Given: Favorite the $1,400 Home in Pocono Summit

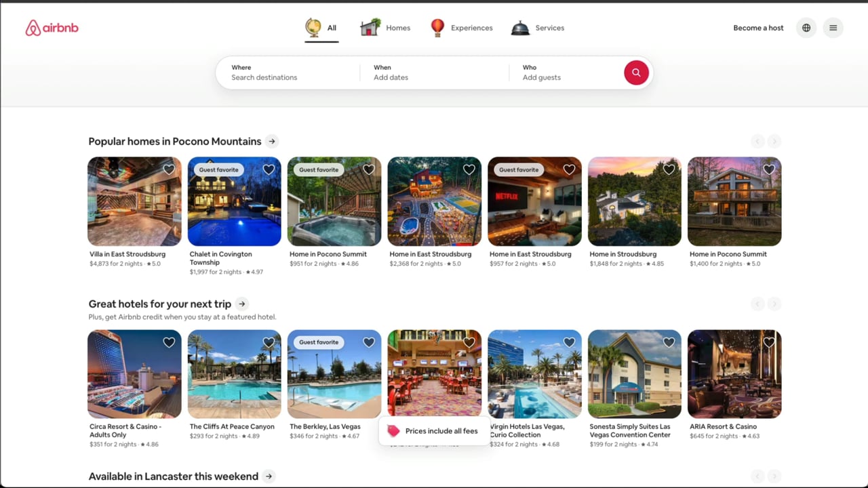Looking at the screenshot, I should [x=769, y=169].
